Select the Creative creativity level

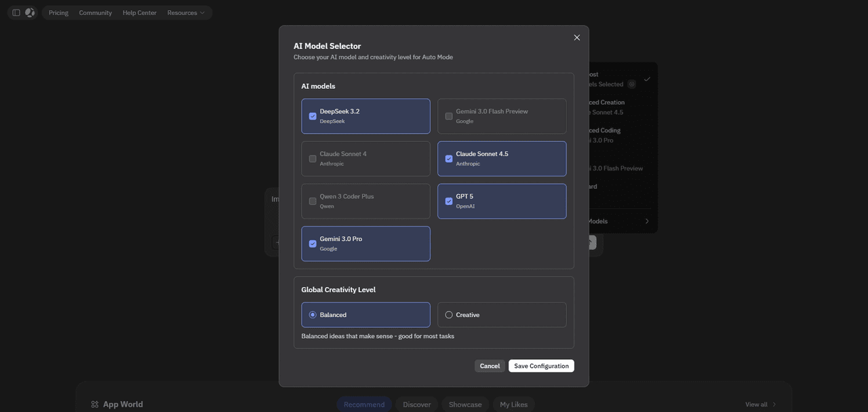[x=449, y=315]
